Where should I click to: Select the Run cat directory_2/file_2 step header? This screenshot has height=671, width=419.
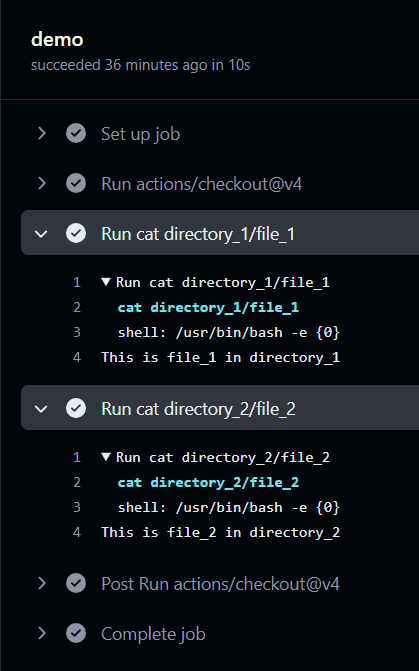click(x=220, y=408)
